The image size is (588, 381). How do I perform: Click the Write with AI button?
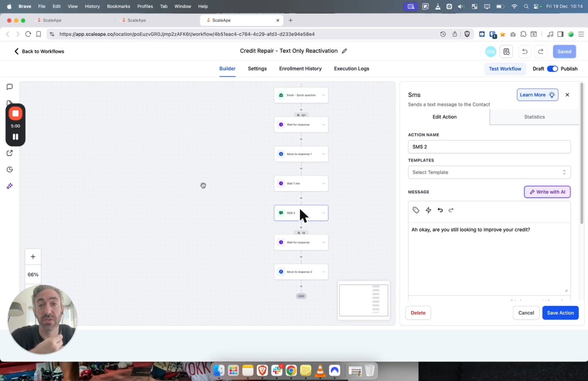pos(547,192)
